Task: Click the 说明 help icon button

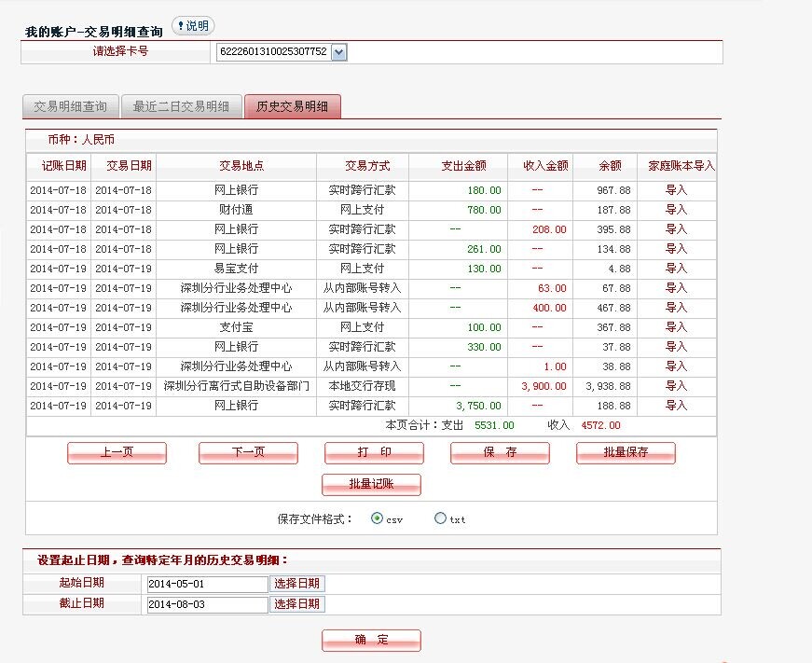Action: point(192,26)
